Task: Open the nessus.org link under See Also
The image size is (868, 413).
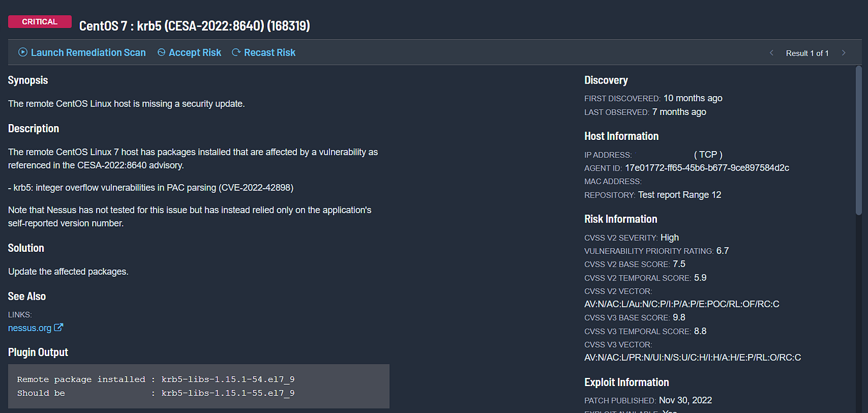Action: tap(29, 327)
